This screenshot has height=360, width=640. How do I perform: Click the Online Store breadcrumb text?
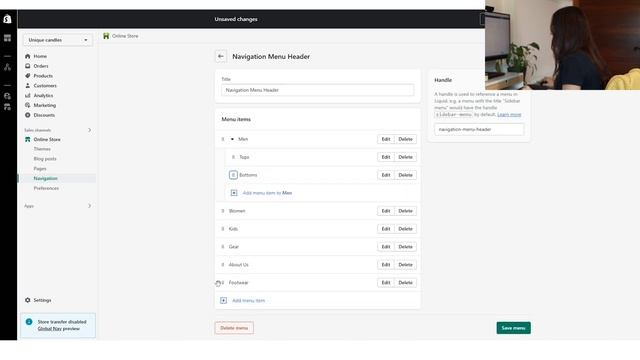click(x=125, y=36)
